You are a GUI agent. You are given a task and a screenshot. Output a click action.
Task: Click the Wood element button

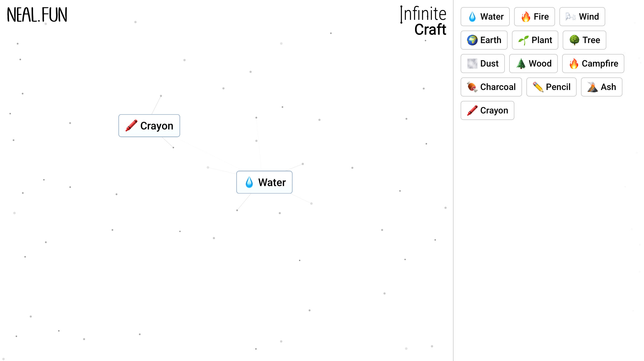pos(533,64)
